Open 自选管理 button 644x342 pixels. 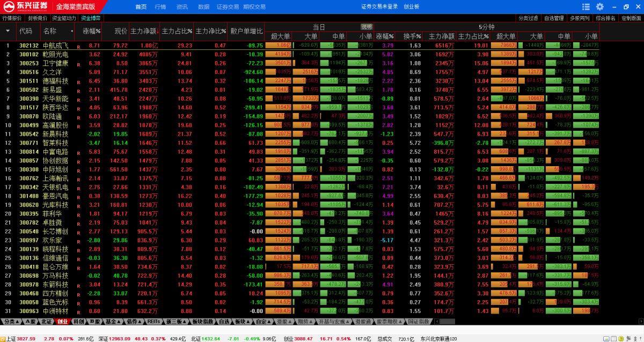pos(554,18)
